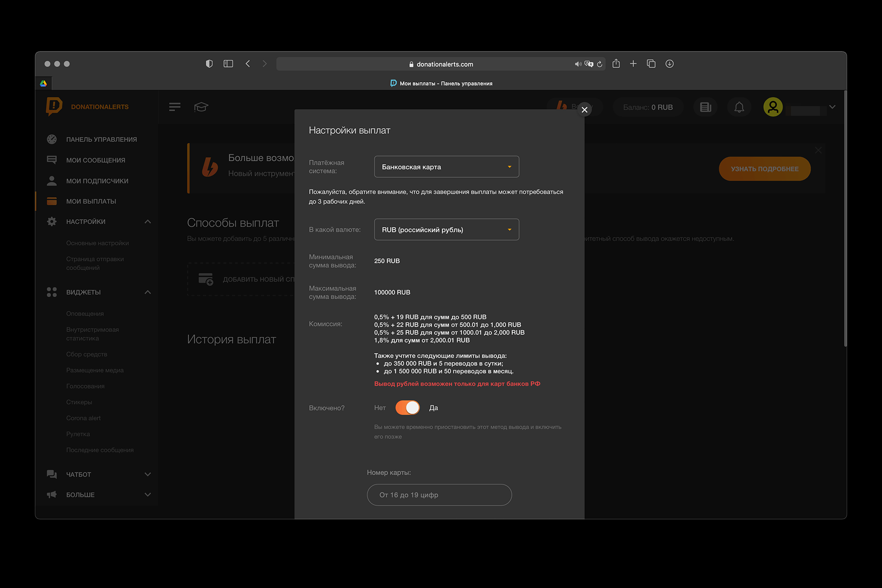The height and width of the screenshot is (588, 882).
Task: Open the 'Рулетка' widget link
Action: [x=78, y=434]
